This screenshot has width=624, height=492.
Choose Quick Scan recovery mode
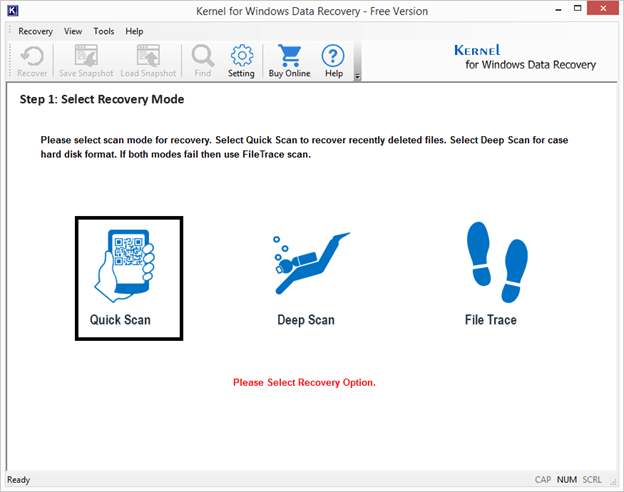tap(129, 278)
